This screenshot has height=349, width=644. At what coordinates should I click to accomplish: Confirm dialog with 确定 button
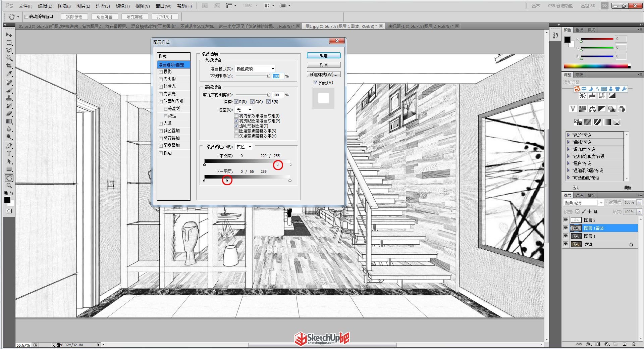[x=324, y=56]
